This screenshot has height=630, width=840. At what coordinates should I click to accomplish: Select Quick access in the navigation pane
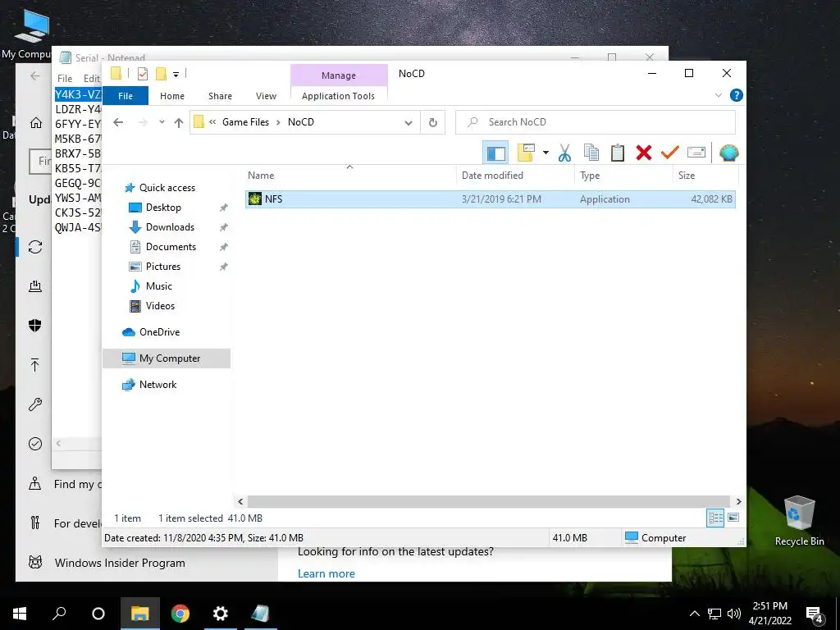167,188
